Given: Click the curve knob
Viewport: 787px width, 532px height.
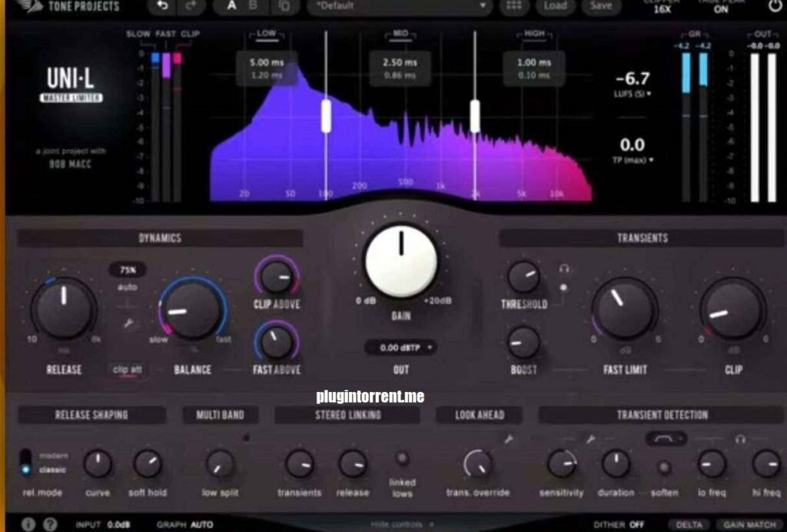Looking at the screenshot, I should point(98,464).
